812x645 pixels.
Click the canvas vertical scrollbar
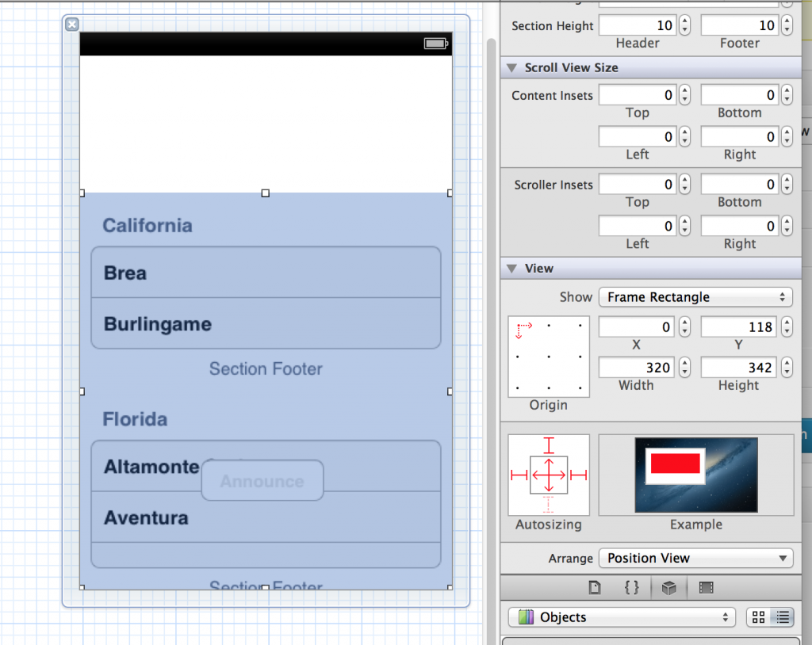(x=492, y=342)
